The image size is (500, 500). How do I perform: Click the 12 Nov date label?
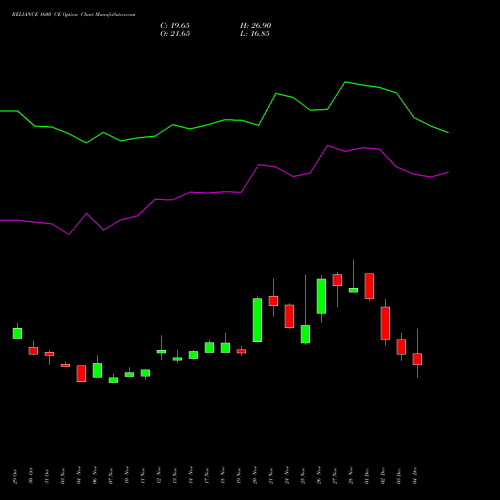point(159,475)
